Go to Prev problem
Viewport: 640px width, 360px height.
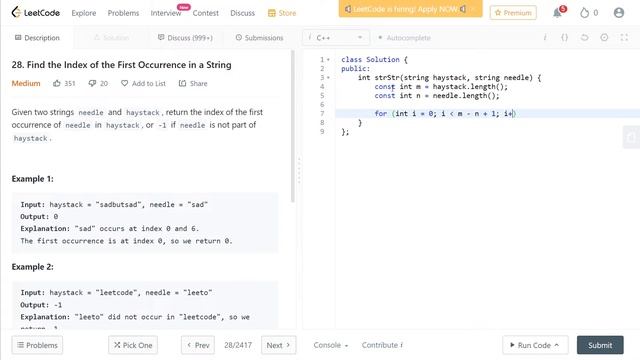click(198, 345)
